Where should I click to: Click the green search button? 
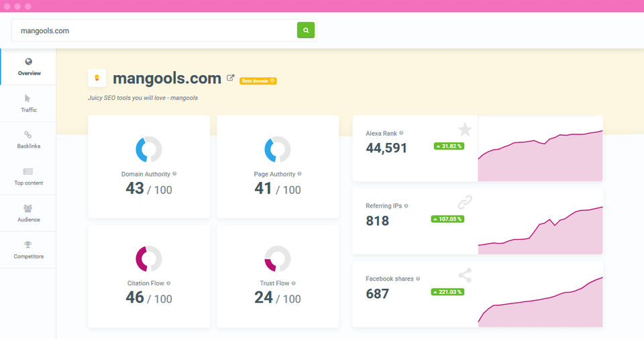(x=306, y=30)
